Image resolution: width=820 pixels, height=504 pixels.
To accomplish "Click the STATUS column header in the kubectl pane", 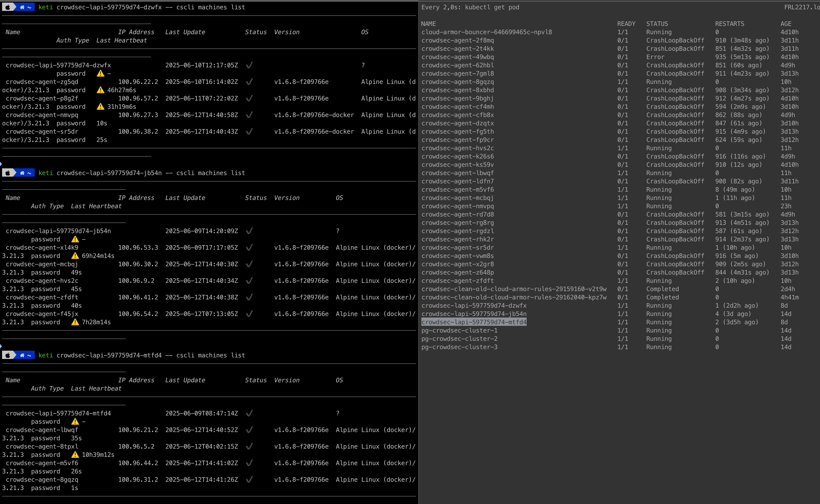I will tap(657, 24).
